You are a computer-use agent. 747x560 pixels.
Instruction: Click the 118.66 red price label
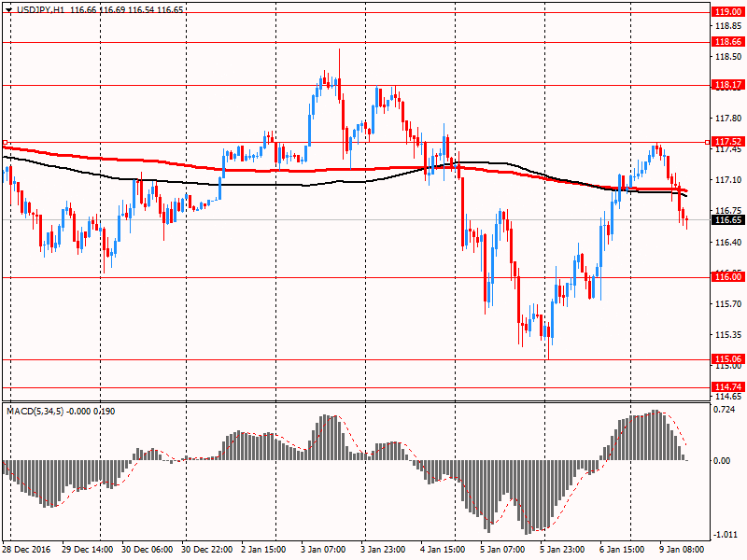(727, 42)
